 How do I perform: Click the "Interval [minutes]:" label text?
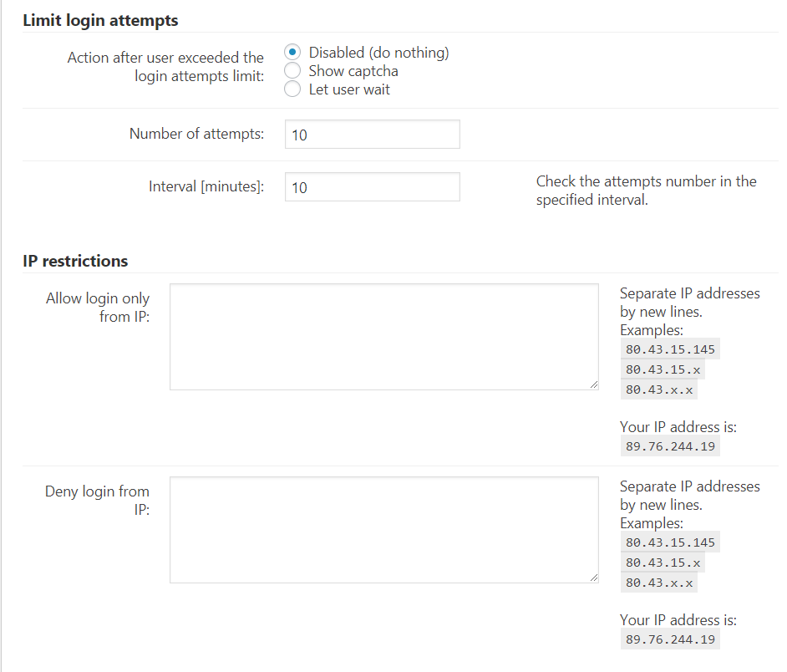point(206,187)
